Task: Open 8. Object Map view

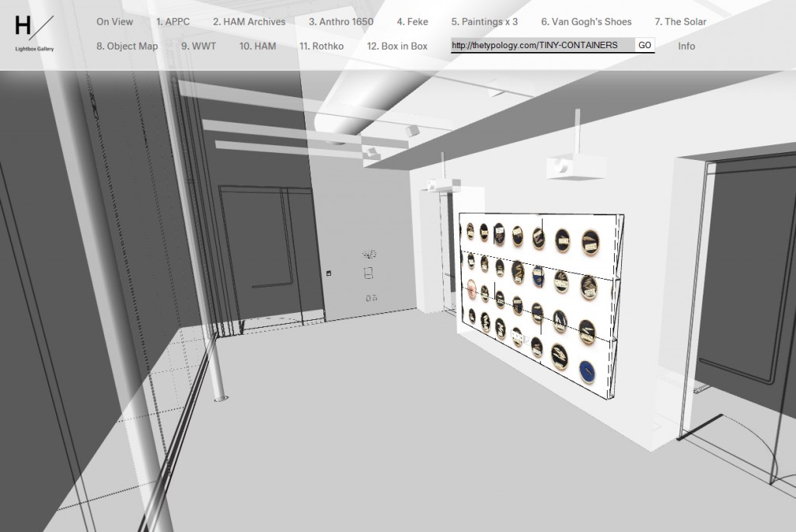Action: click(127, 46)
